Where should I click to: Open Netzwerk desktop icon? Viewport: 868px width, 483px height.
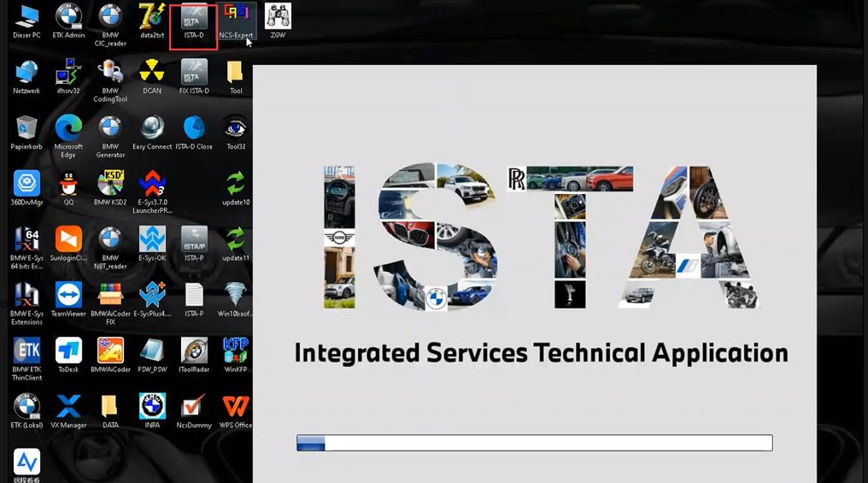[x=26, y=76]
